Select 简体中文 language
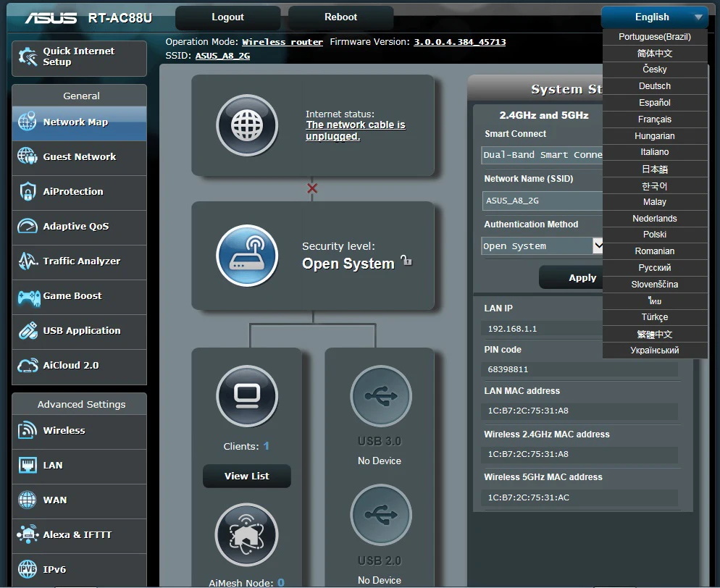Screen dimensions: 720x588 [655, 54]
